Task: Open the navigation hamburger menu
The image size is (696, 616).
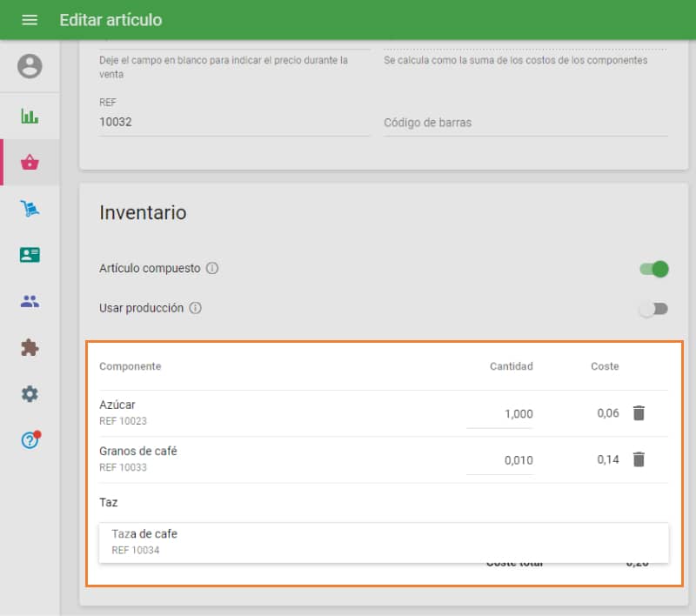Action: pos(29,19)
